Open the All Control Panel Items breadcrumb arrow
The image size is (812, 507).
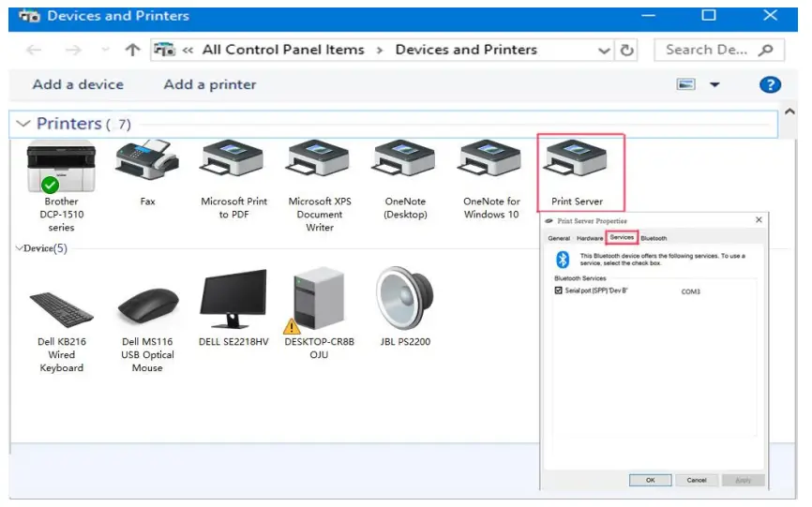click(x=380, y=51)
